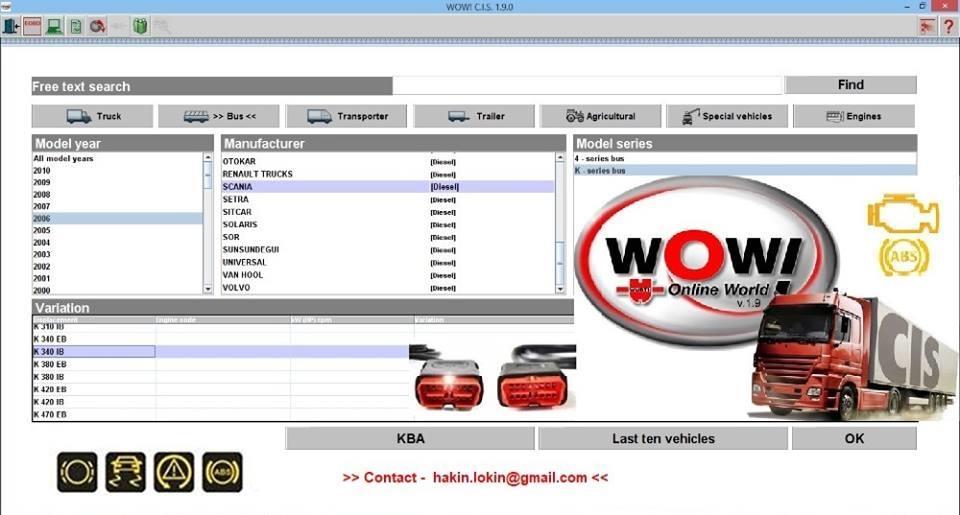Screen dimensions: 960x515
Task: Choose SETRA manufacturer
Action: (x=388, y=200)
